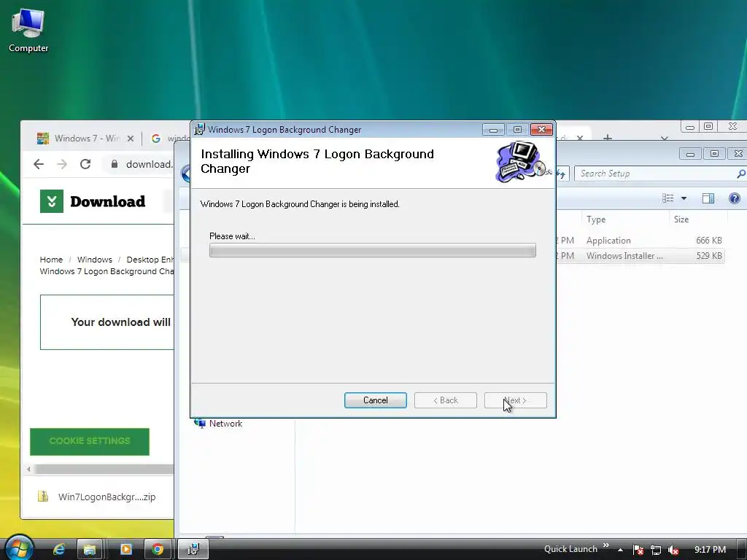Open Explorer help question mark
Screen dimensions: 747x560
pyautogui.click(x=734, y=198)
